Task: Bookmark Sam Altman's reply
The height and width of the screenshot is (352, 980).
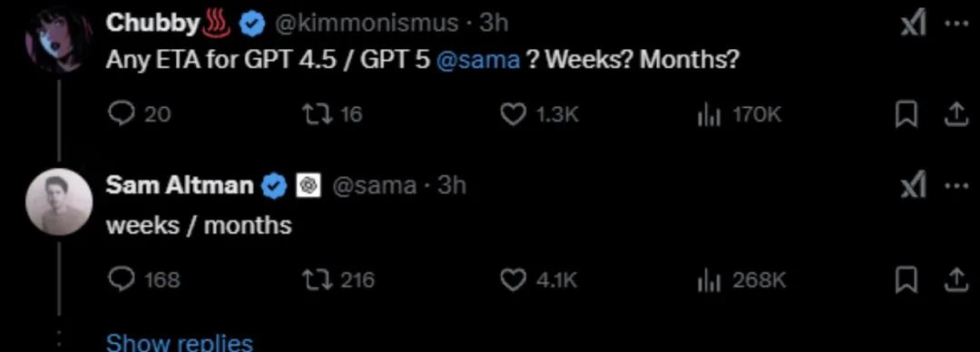Action: 904,280
